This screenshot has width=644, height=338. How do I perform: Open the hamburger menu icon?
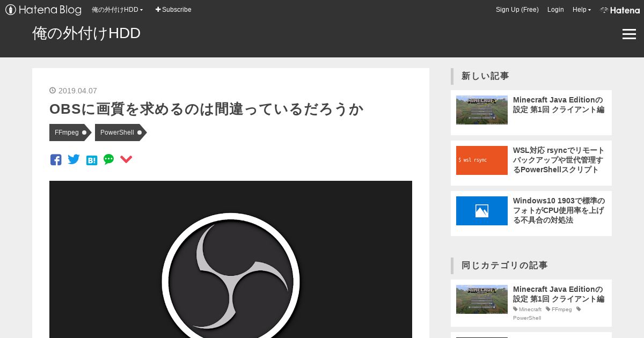(629, 34)
